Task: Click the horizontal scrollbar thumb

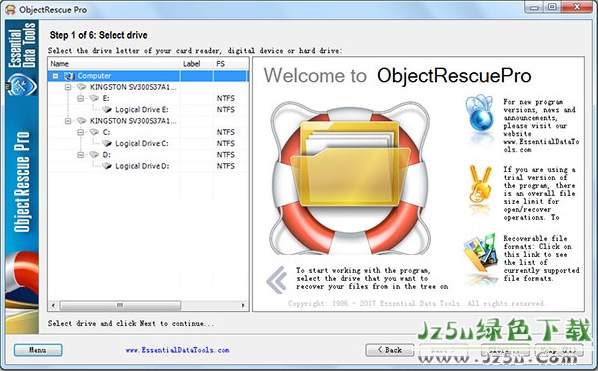Action: coord(120,305)
